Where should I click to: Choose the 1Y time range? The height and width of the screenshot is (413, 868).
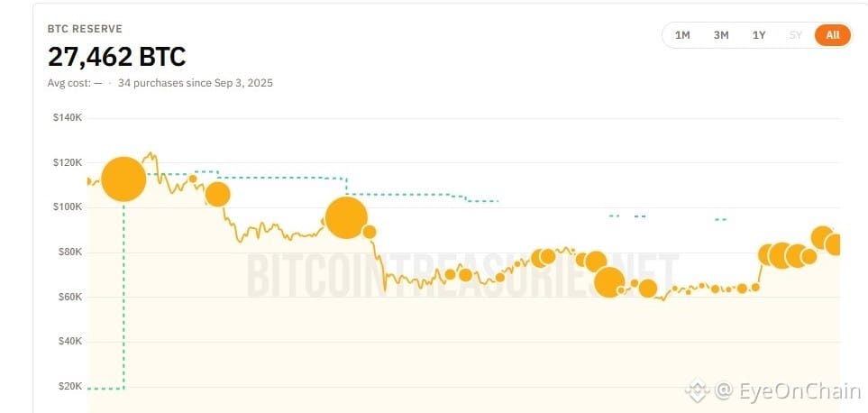[x=758, y=35]
